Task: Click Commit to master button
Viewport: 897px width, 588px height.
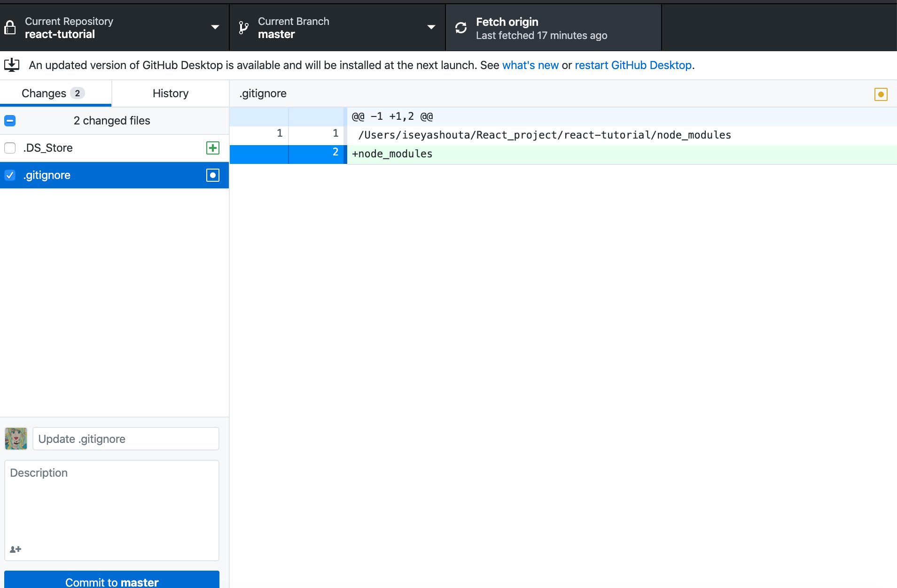Action: pyautogui.click(x=112, y=580)
